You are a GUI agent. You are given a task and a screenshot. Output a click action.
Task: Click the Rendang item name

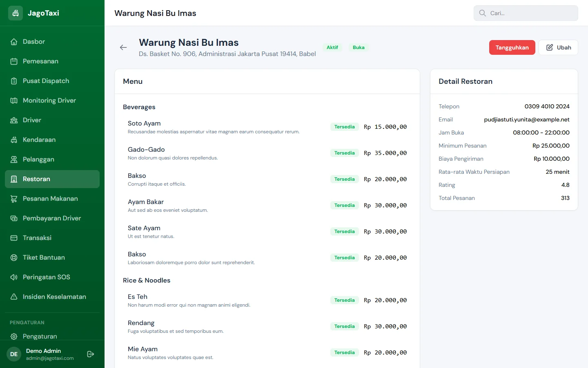pos(141,323)
